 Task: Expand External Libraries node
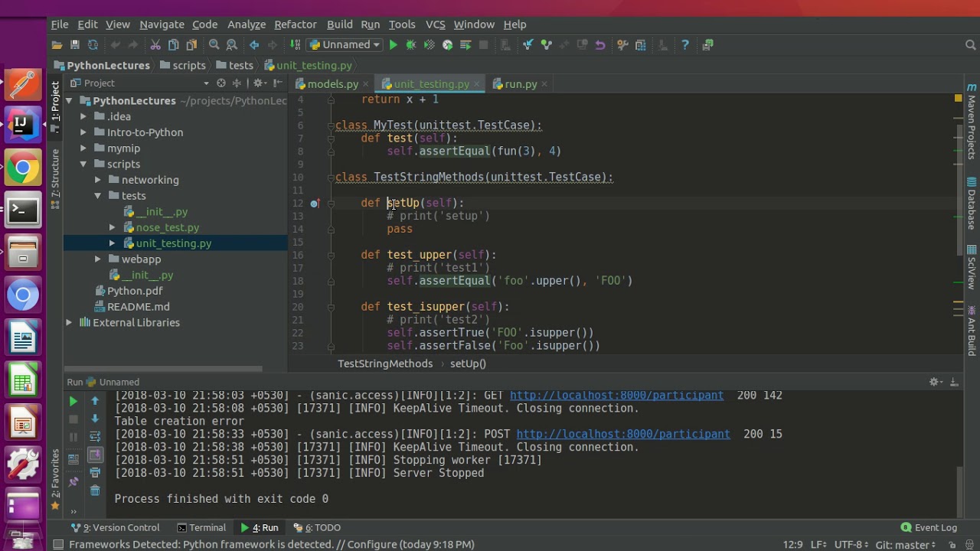point(69,323)
